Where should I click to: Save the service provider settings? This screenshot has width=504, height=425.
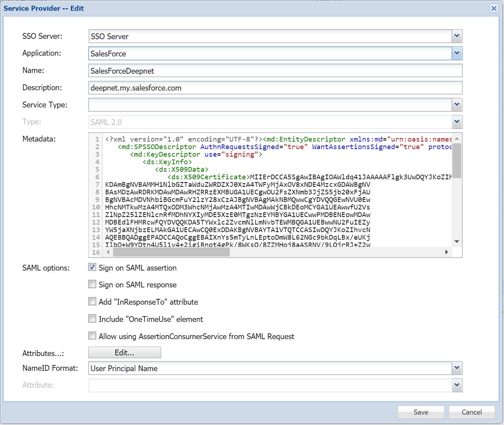click(x=421, y=412)
